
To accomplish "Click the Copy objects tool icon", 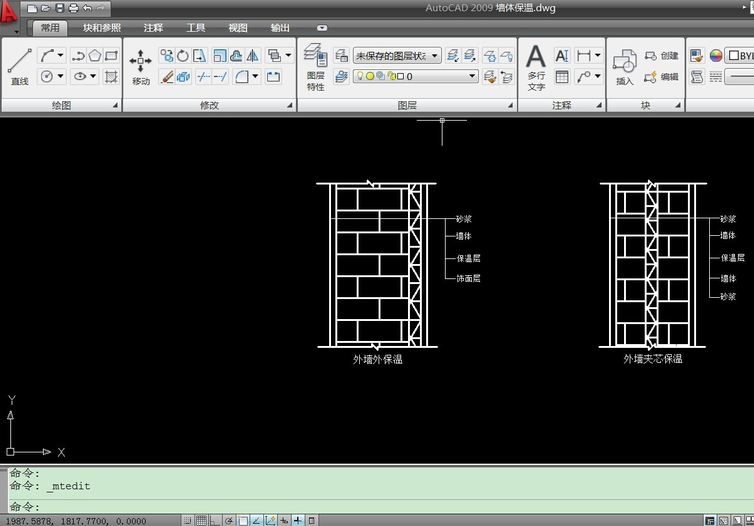I will [x=166, y=56].
